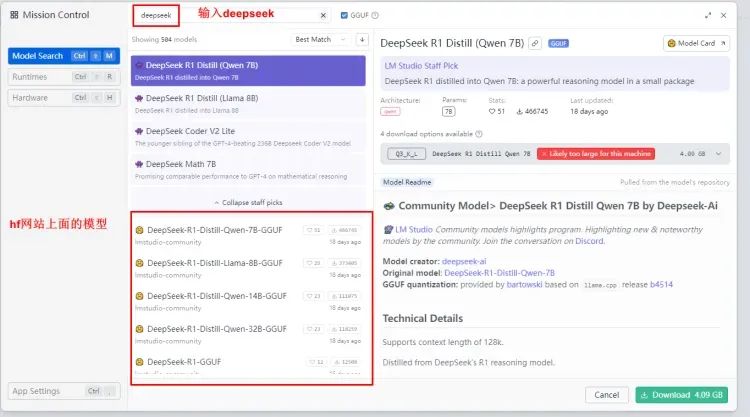Click the purple icon of DeepSeek R1 Distill (Llama 8B)
This screenshot has height=417, width=750.
139,98
